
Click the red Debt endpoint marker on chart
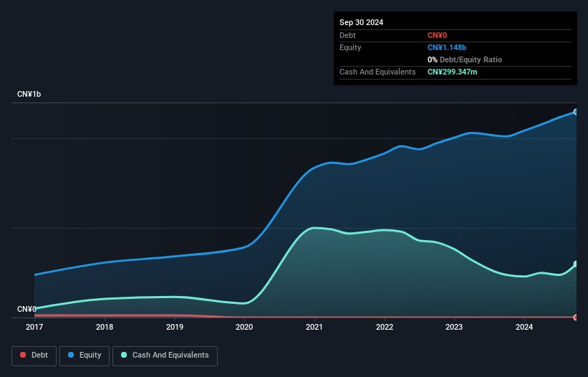(576, 317)
